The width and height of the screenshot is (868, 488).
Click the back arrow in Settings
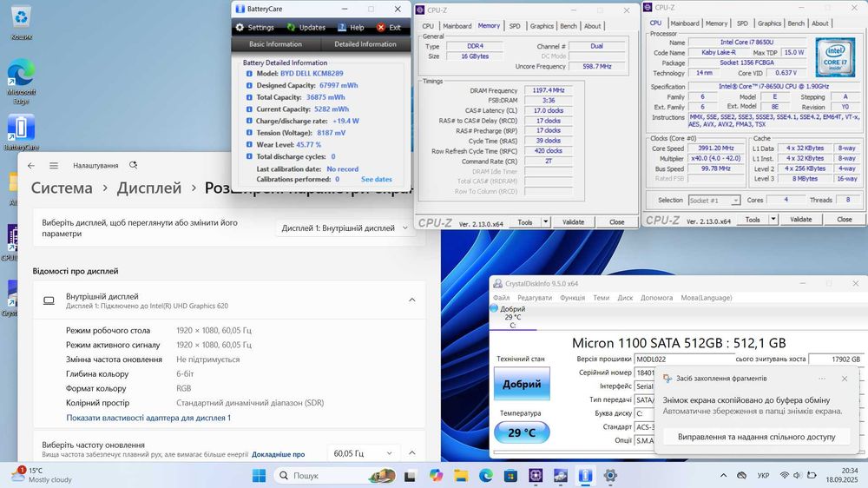pyautogui.click(x=31, y=165)
